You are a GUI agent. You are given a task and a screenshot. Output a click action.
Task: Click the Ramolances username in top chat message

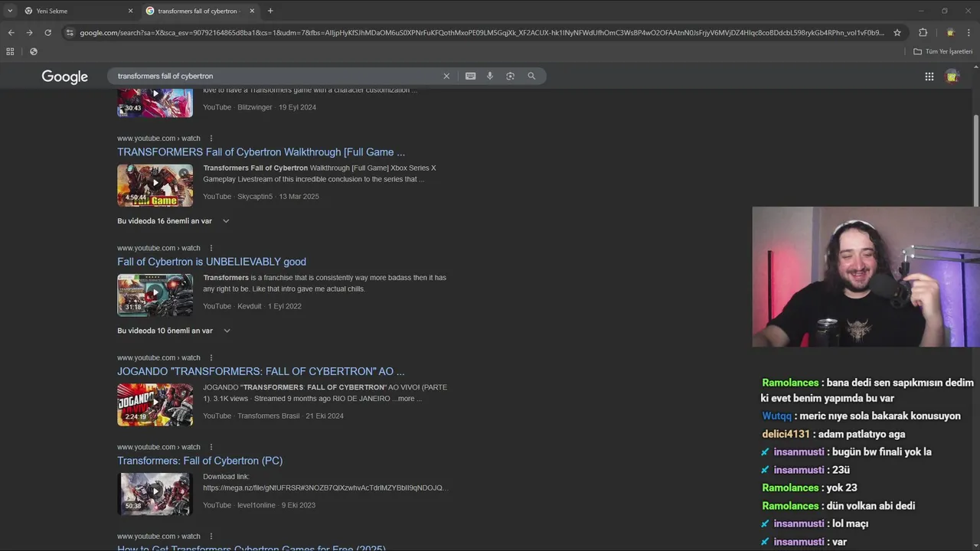tap(790, 383)
